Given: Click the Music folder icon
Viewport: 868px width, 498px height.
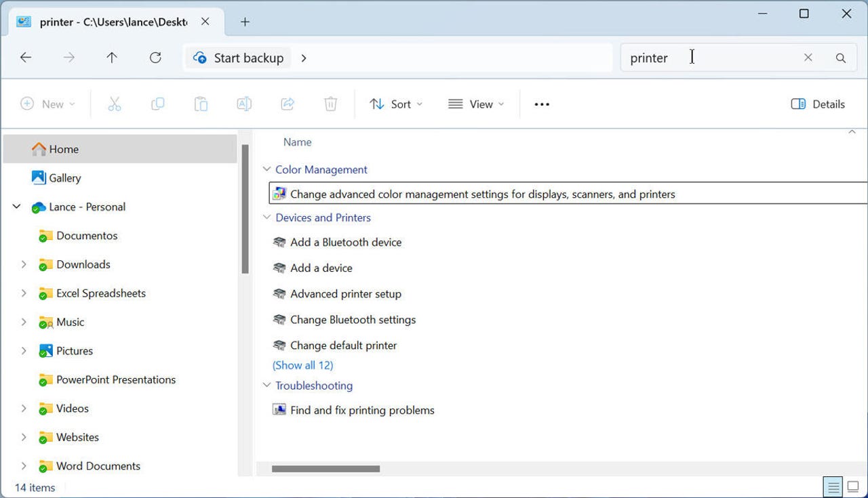Looking at the screenshot, I should click(x=45, y=322).
